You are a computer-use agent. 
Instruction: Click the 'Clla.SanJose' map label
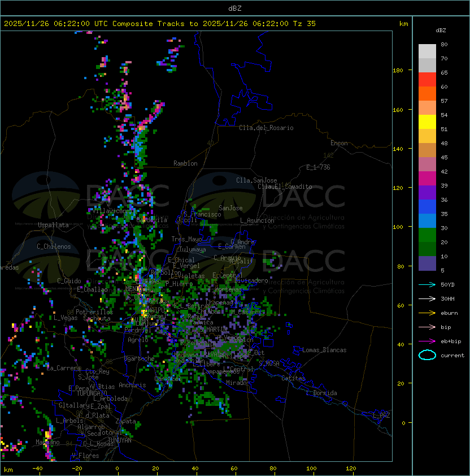256,180
